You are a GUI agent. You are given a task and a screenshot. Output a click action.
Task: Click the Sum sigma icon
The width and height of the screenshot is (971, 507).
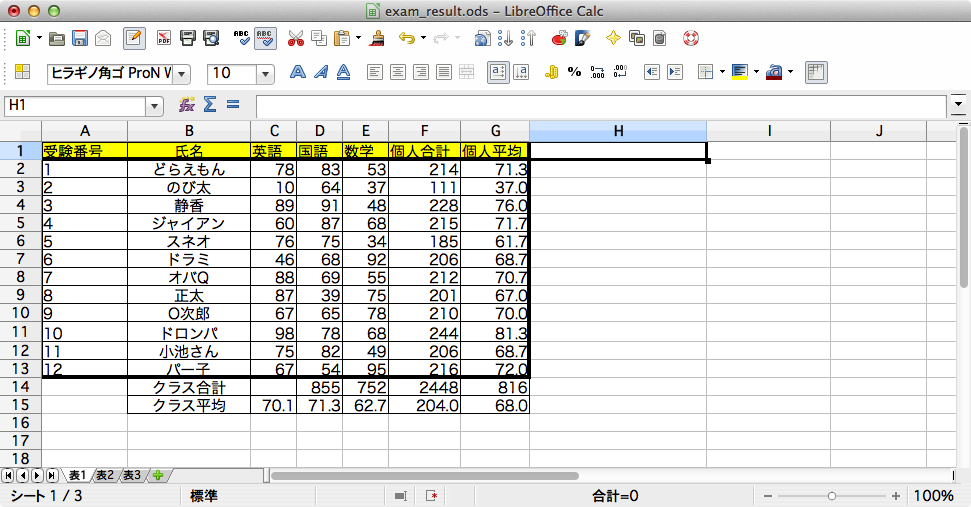[x=209, y=104]
